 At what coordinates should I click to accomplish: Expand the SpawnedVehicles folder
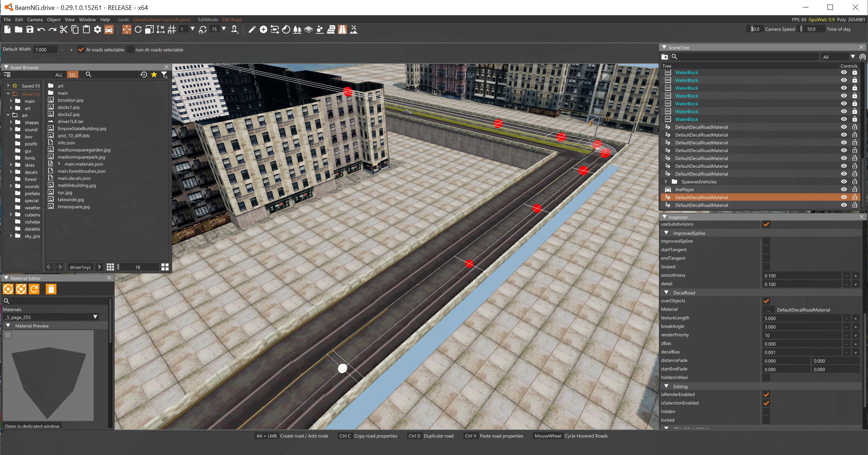pos(666,182)
